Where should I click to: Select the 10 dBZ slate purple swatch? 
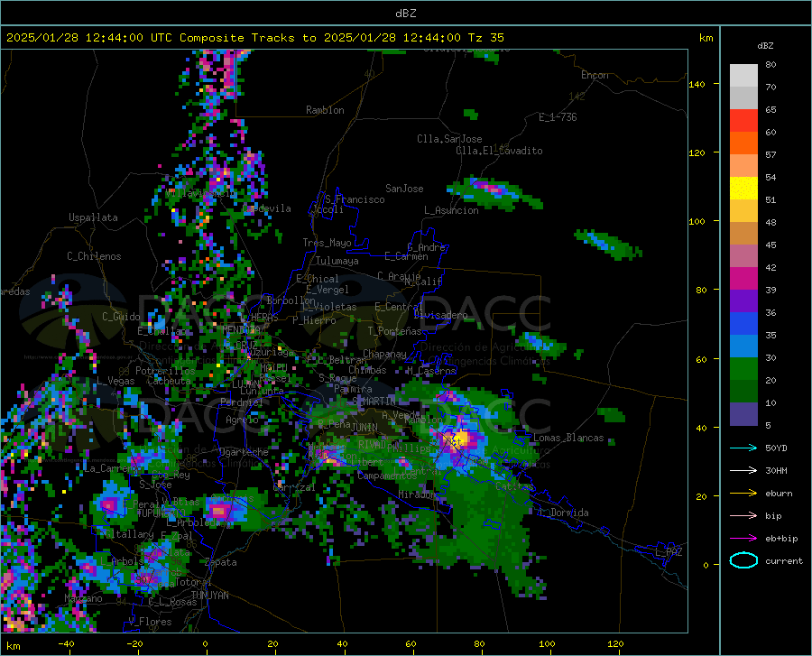tap(743, 414)
